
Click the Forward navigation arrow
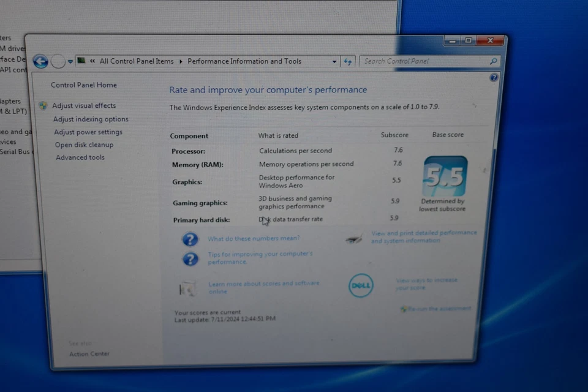click(58, 61)
